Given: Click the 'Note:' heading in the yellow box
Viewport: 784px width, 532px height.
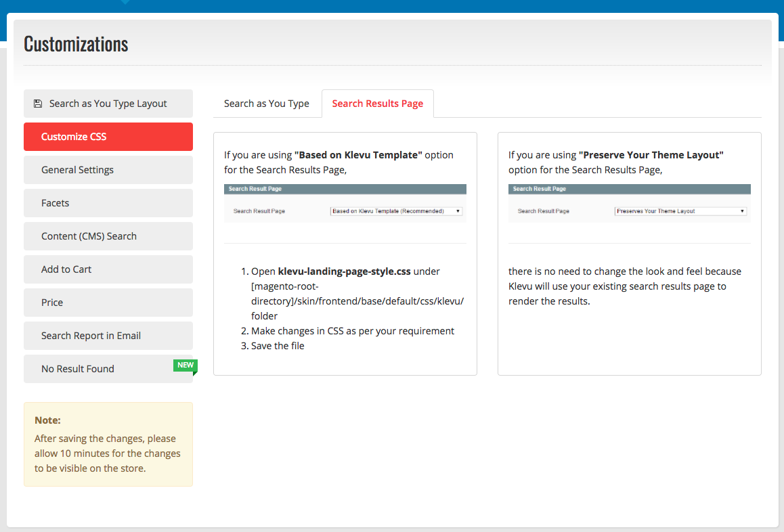Looking at the screenshot, I should point(47,420).
